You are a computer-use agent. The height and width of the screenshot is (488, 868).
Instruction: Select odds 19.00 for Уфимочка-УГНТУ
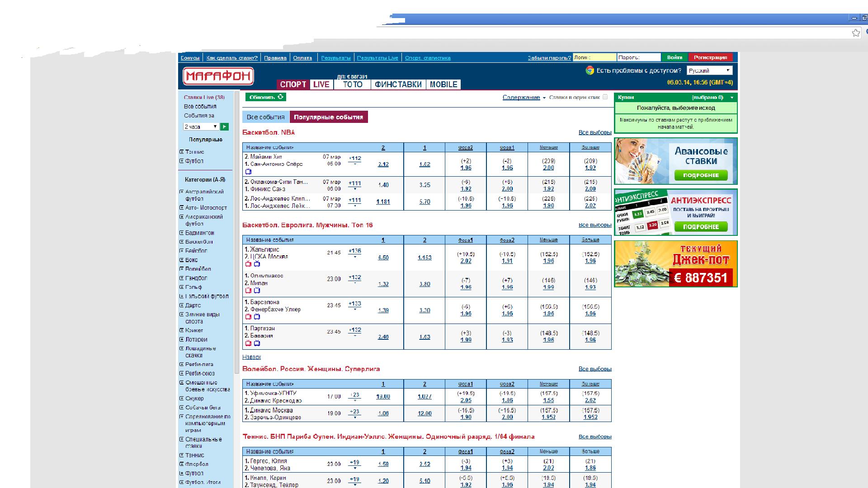pos(383,397)
